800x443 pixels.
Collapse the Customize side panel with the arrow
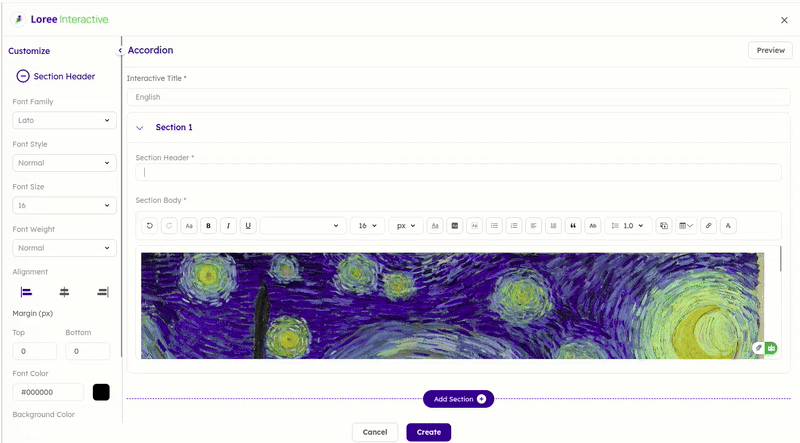click(120, 51)
